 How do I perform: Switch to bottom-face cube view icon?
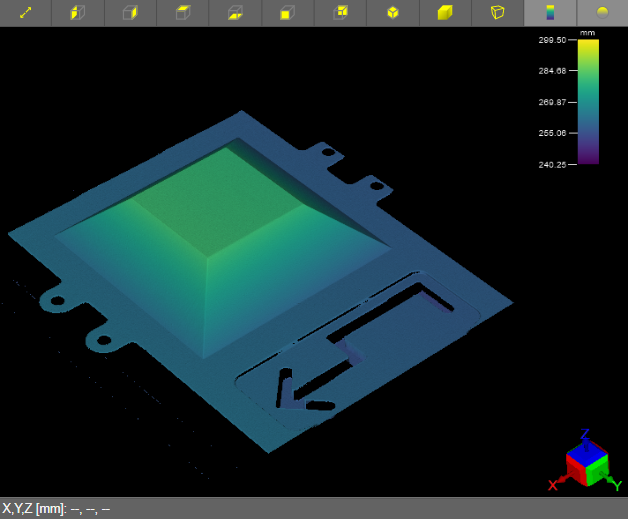[235, 13]
